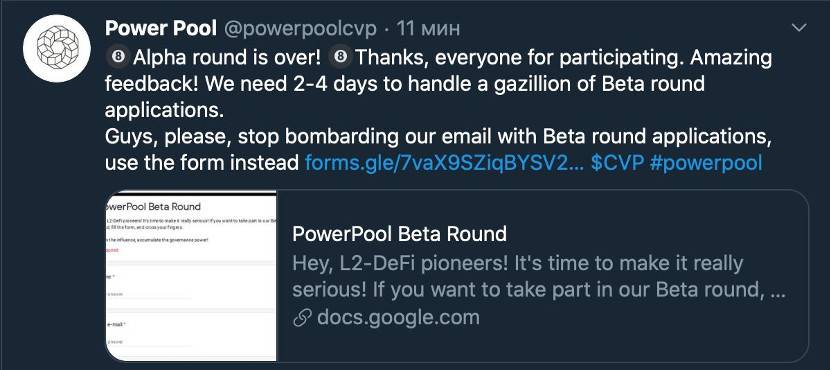This screenshot has width=830, height=370.
Task: Open the forms.gle/7vaX9SZiqBYSV2 link
Action: pos(444,163)
